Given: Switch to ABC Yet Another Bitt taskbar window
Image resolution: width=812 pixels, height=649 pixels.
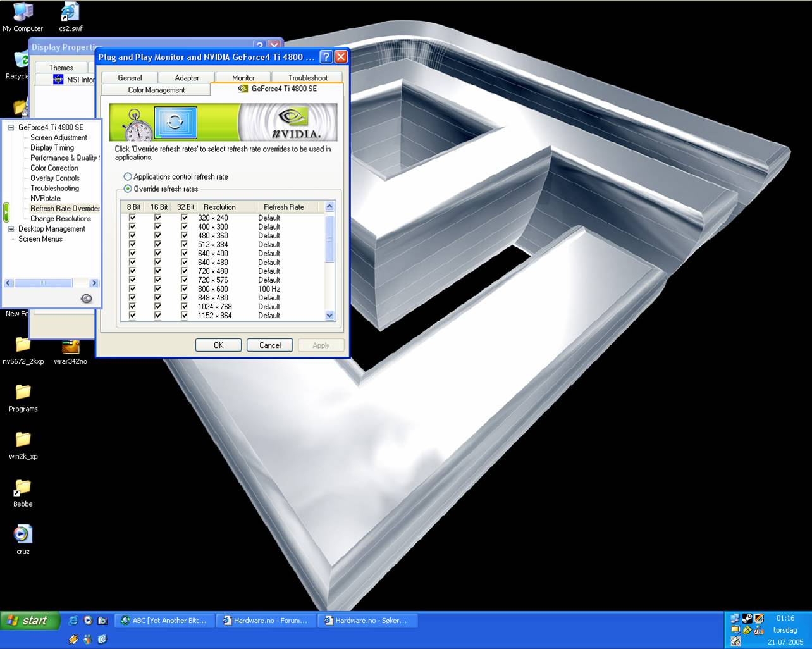Looking at the screenshot, I should pyautogui.click(x=164, y=621).
